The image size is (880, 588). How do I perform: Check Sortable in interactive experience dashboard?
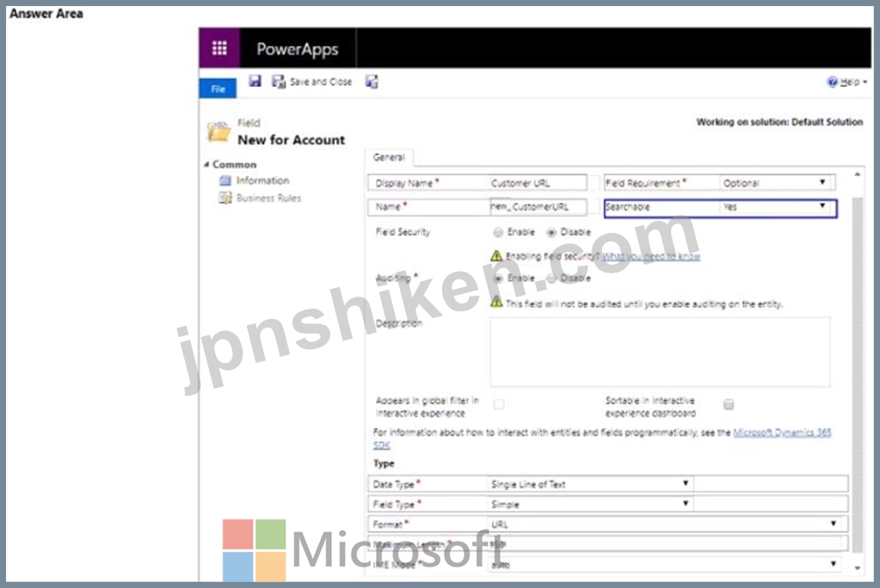pos(729,405)
